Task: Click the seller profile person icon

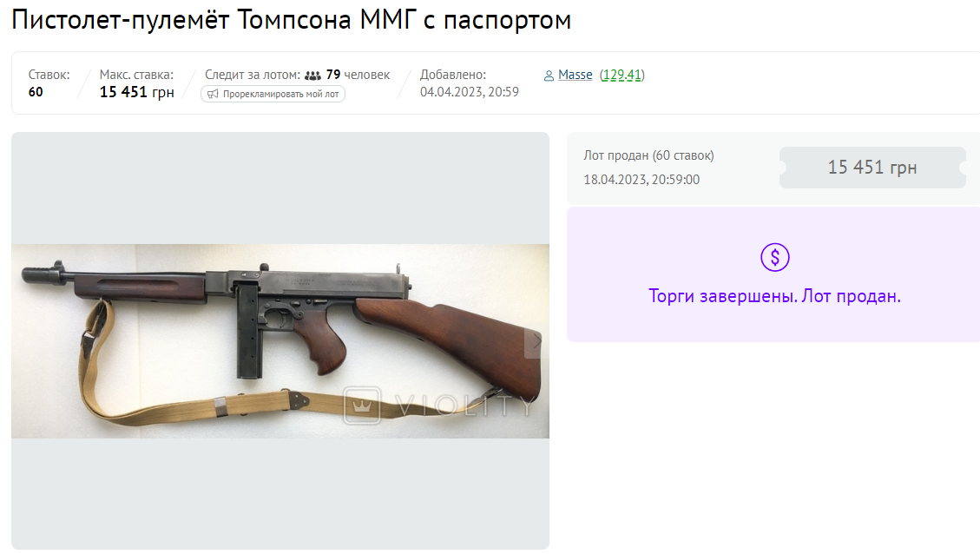Action: [x=549, y=76]
